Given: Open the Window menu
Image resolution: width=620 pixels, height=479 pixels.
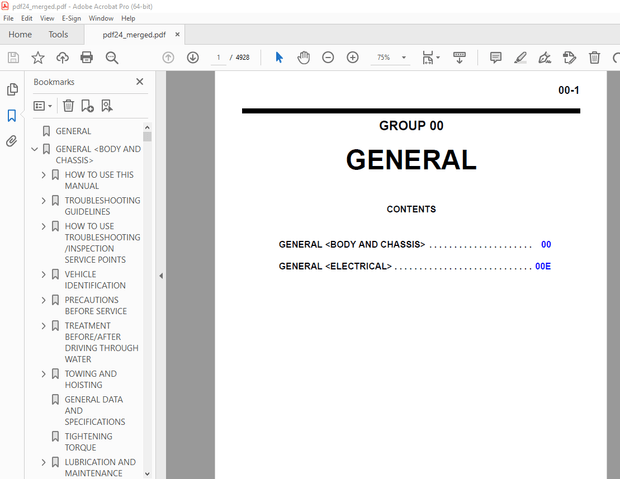Looking at the screenshot, I should 101,18.
